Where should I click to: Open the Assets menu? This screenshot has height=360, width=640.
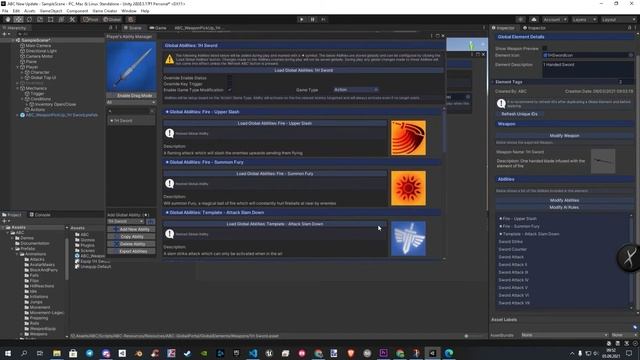click(x=29, y=11)
